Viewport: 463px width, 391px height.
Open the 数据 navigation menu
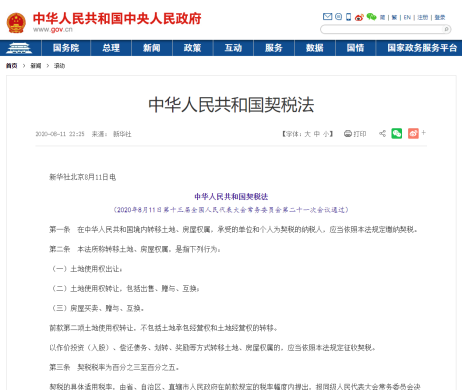point(315,48)
